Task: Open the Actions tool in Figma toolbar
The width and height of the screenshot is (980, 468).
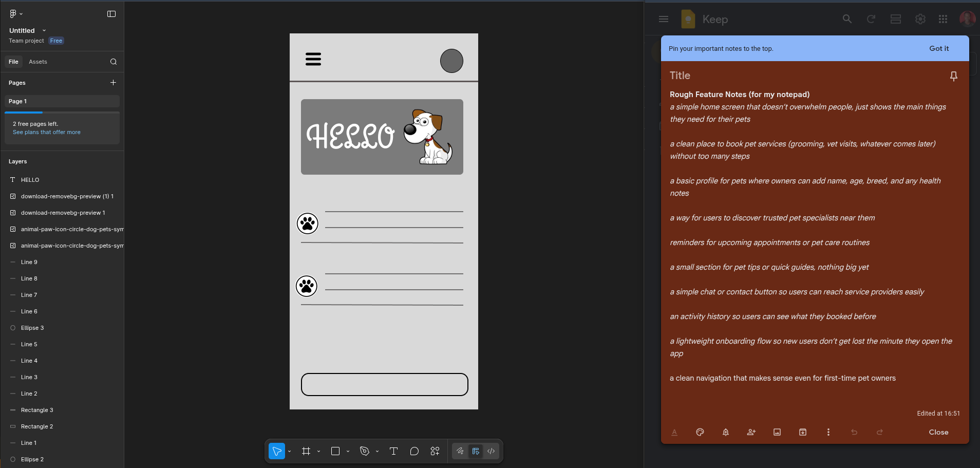Action: tap(435, 451)
